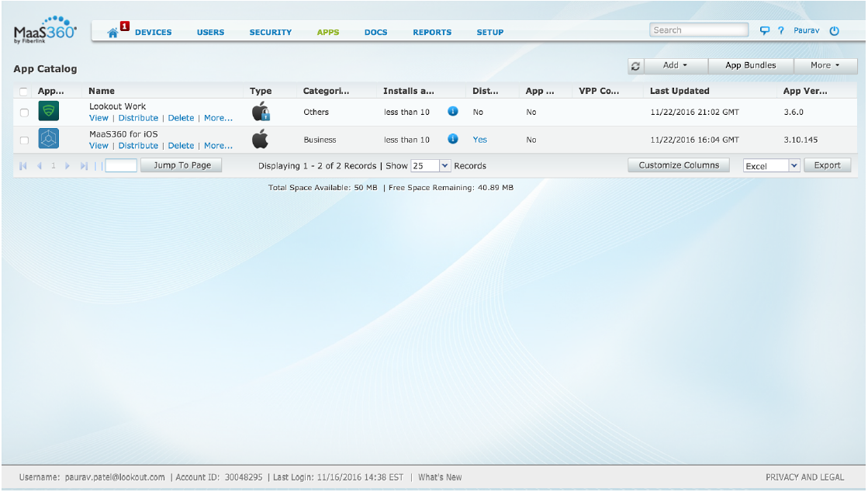
Task: Open the APPS menu
Action: pyautogui.click(x=327, y=33)
